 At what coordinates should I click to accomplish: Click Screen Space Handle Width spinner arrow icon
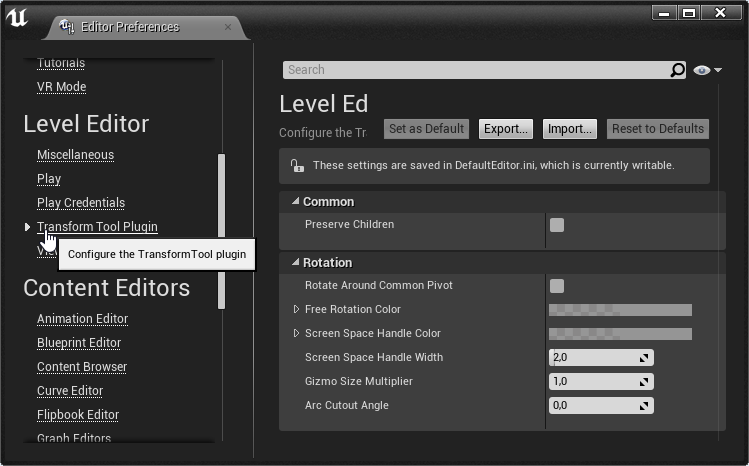[644, 358]
